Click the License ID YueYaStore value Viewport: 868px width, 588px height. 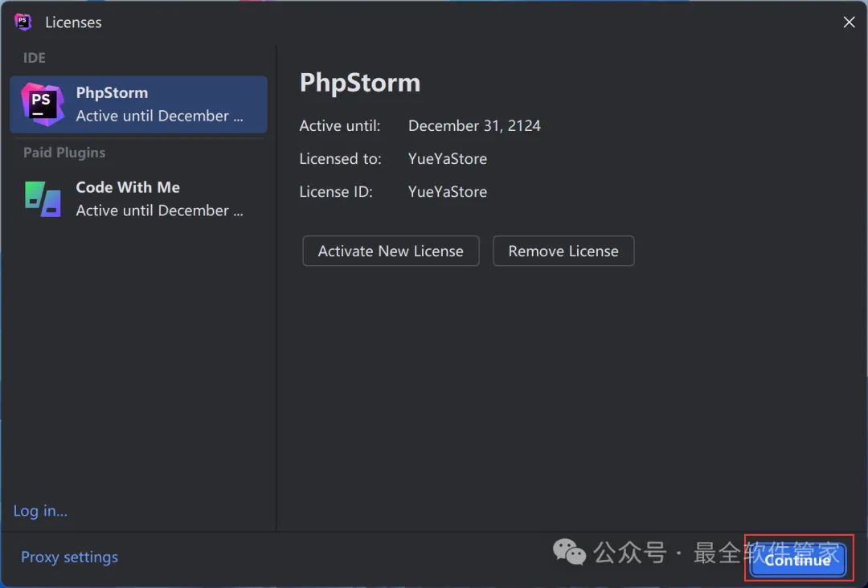click(448, 191)
